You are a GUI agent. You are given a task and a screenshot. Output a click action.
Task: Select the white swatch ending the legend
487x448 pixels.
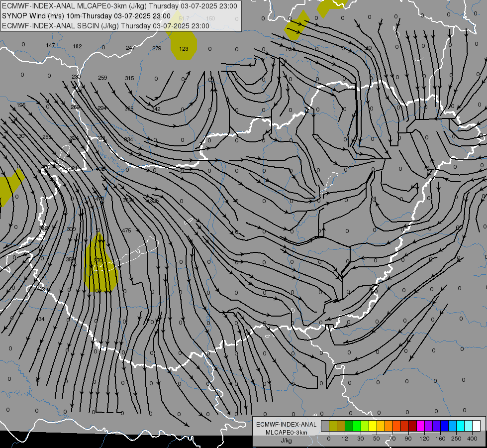point(476,426)
